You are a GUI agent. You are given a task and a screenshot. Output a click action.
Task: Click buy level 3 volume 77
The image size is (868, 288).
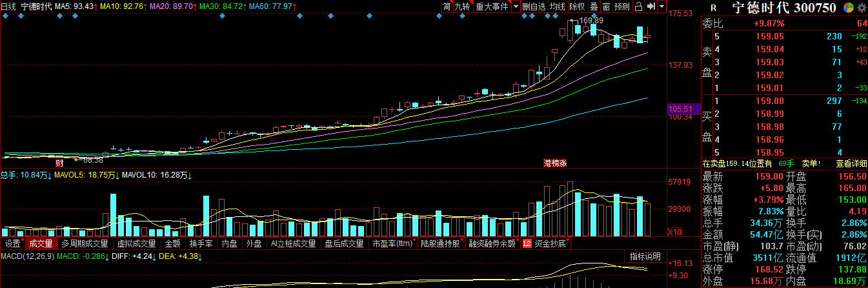tap(836, 127)
